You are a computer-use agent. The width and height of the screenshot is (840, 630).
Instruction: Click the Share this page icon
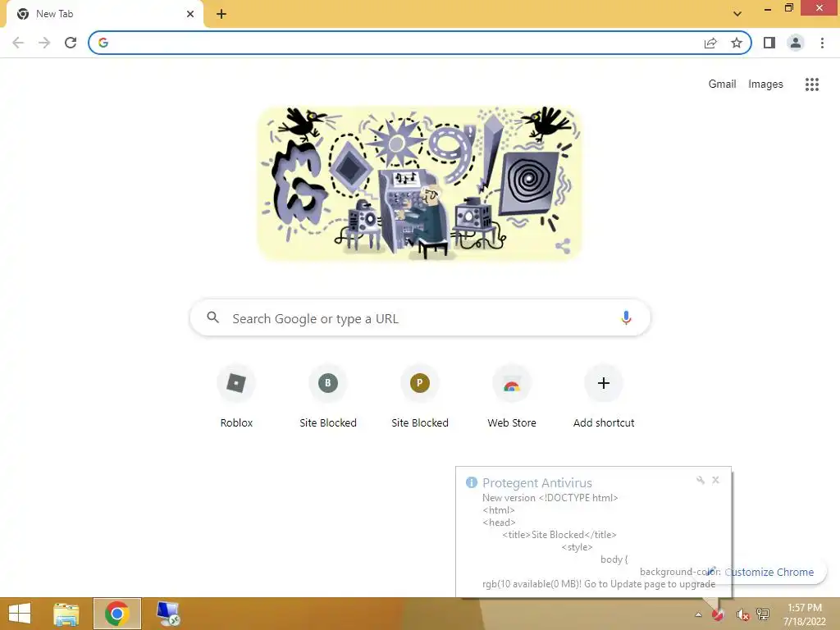point(710,43)
